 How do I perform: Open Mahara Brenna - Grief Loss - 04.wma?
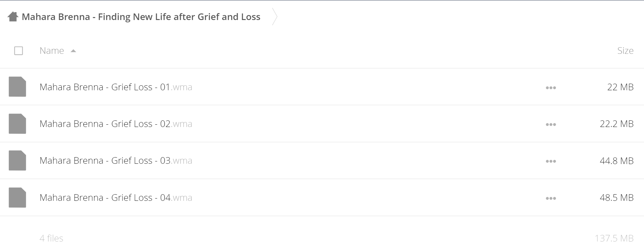pyautogui.click(x=116, y=198)
